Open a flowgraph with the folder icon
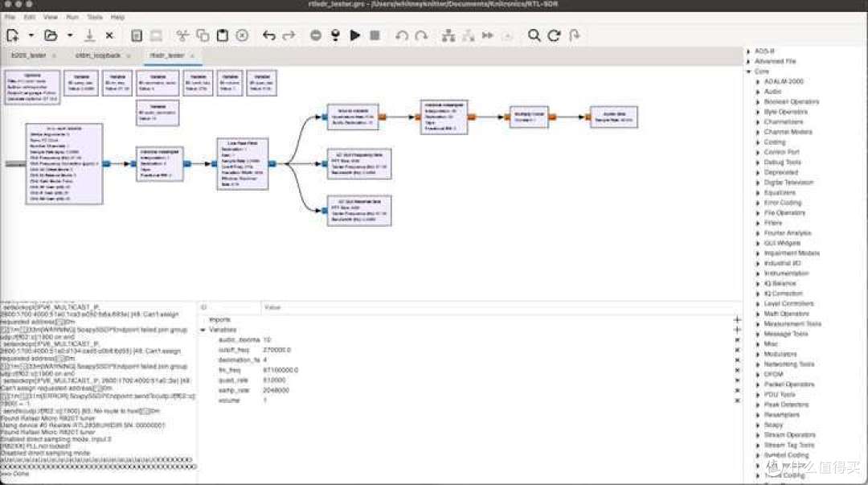This screenshot has height=485, width=868. (x=51, y=35)
